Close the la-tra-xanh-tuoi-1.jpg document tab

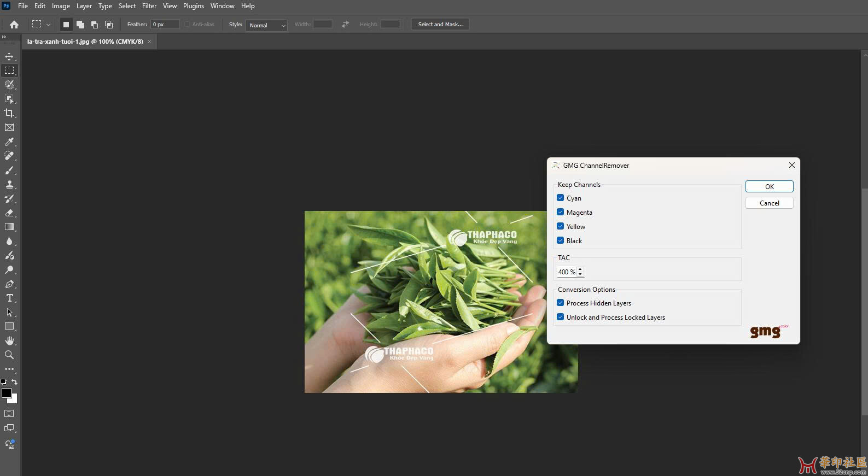pos(149,42)
